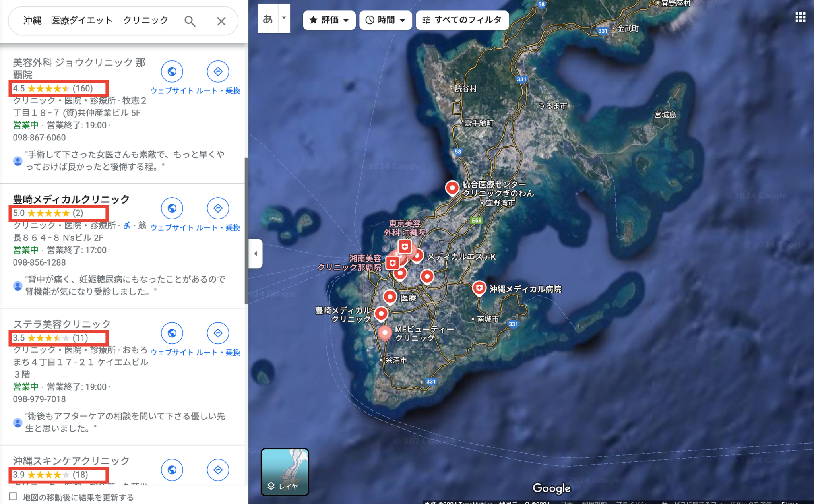Click the search box with 沖縄 医療ダイエット
814x504 pixels.
(95, 21)
